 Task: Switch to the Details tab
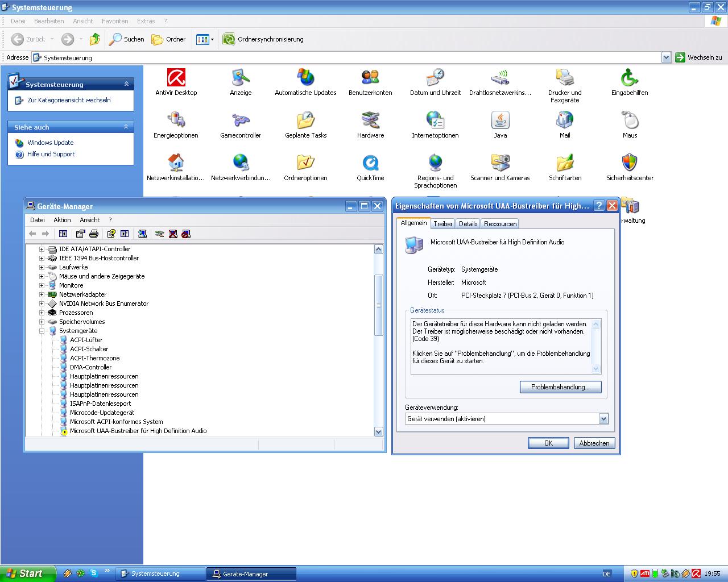tap(468, 224)
